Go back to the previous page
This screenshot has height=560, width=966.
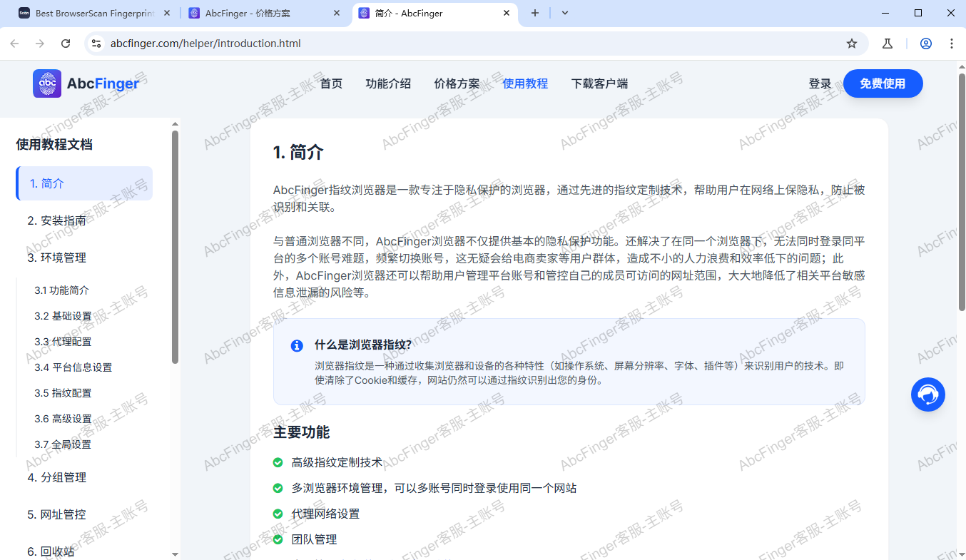click(x=14, y=44)
